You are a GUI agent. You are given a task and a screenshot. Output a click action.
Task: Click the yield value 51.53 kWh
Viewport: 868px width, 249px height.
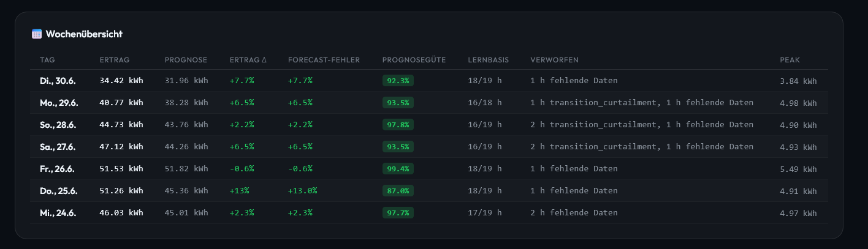121,169
